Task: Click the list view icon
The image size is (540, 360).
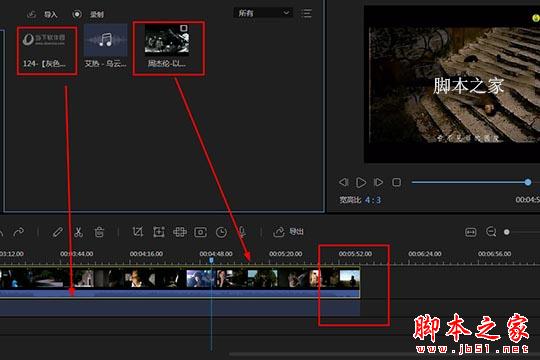Action: 306,13
